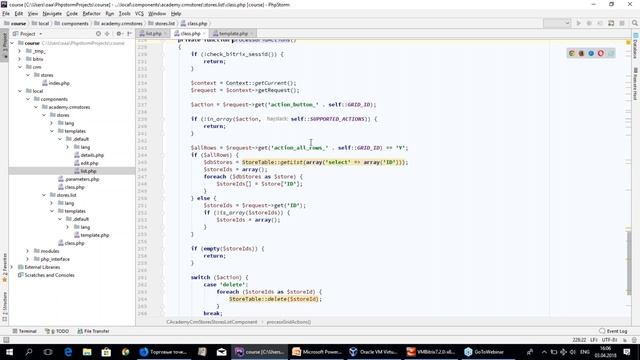Screen dimensions: 640x360
Task: Open the Navigate menu
Action: point(52,13)
